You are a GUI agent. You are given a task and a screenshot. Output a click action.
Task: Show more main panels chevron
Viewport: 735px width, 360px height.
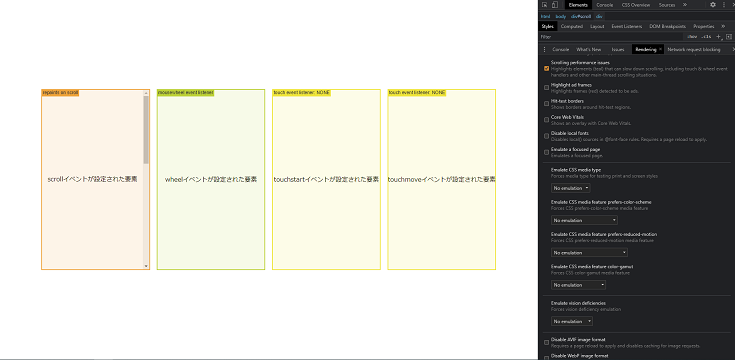(x=685, y=5)
